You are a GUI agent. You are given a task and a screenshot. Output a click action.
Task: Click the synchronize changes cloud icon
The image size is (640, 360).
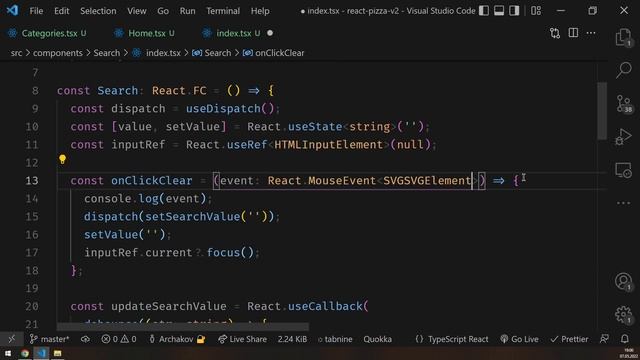click(85, 339)
